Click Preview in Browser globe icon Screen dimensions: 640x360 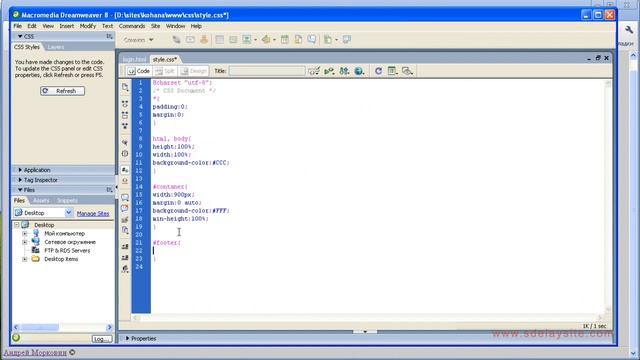click(x=359, y=71)
